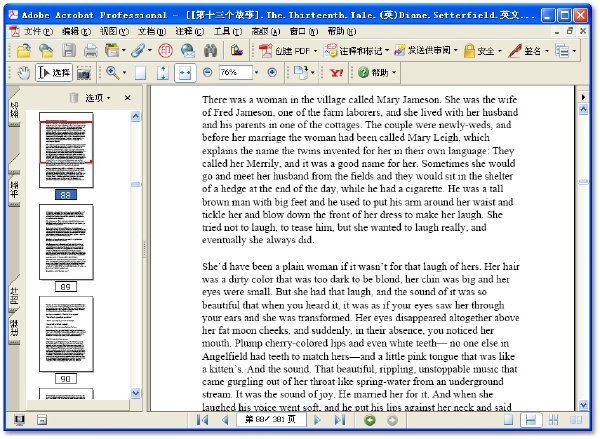Open Search with the binoculars icon
The height and width of the screenshot is (439, 600).
point(210,51)
